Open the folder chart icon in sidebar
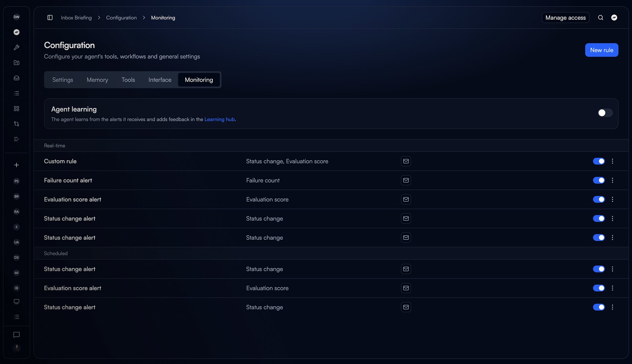Screen dimensions: 632x364 16,63
